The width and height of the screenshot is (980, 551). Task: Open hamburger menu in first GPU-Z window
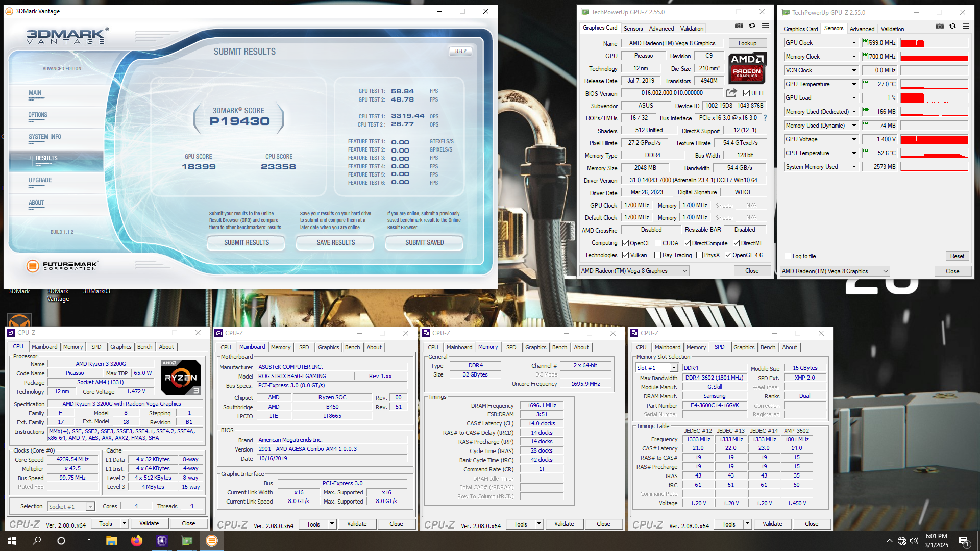(x=765, y=26)
